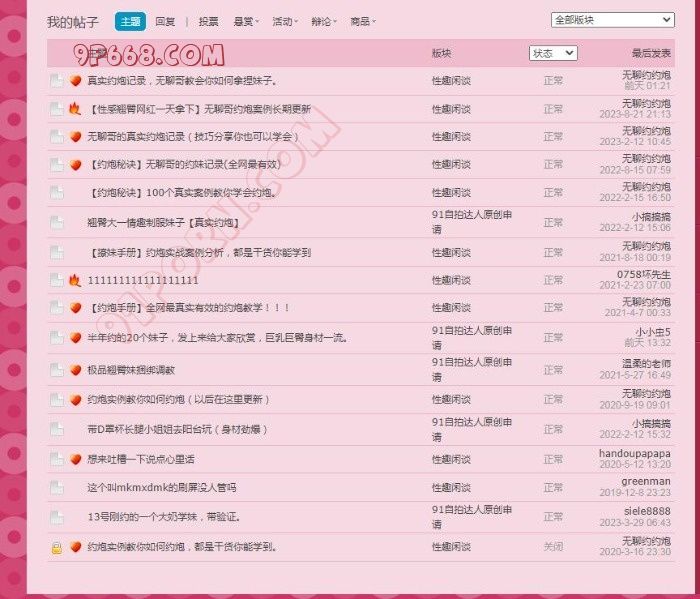Image resolution: width=700 pixels, height=599 pixels.
Task: Click the fire icon on the 2023-8-21 thread
Action: pos(75,109)
